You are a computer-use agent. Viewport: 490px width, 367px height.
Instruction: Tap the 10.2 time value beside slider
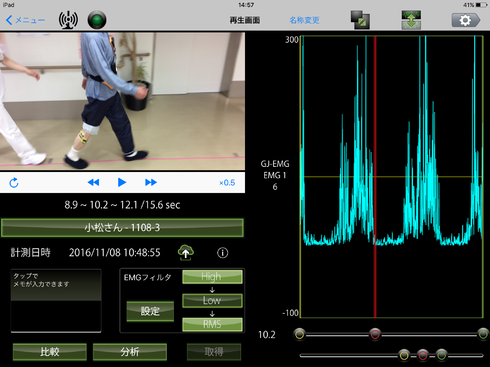[267, 335]
